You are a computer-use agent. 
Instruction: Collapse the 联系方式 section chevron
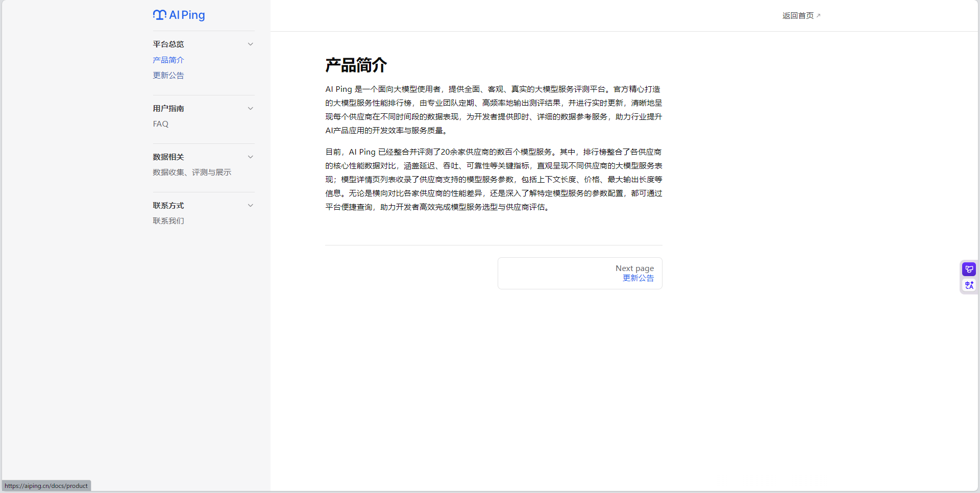(251, 206)
